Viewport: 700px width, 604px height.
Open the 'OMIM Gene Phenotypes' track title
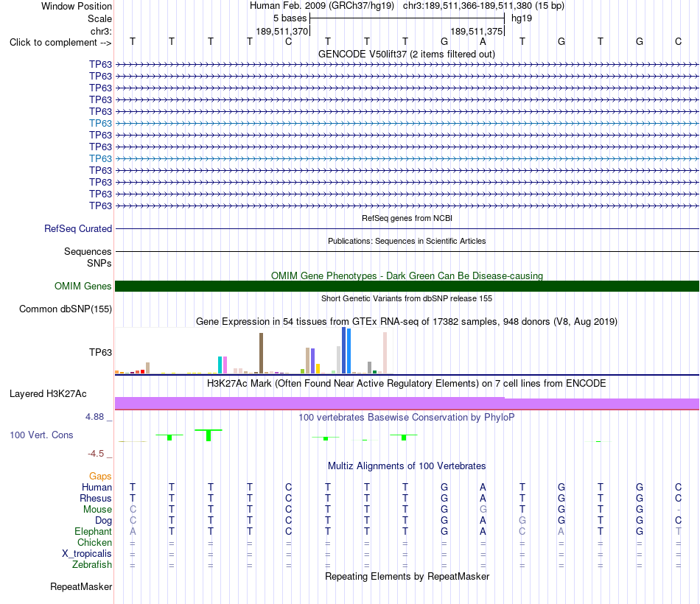[407, 275]
